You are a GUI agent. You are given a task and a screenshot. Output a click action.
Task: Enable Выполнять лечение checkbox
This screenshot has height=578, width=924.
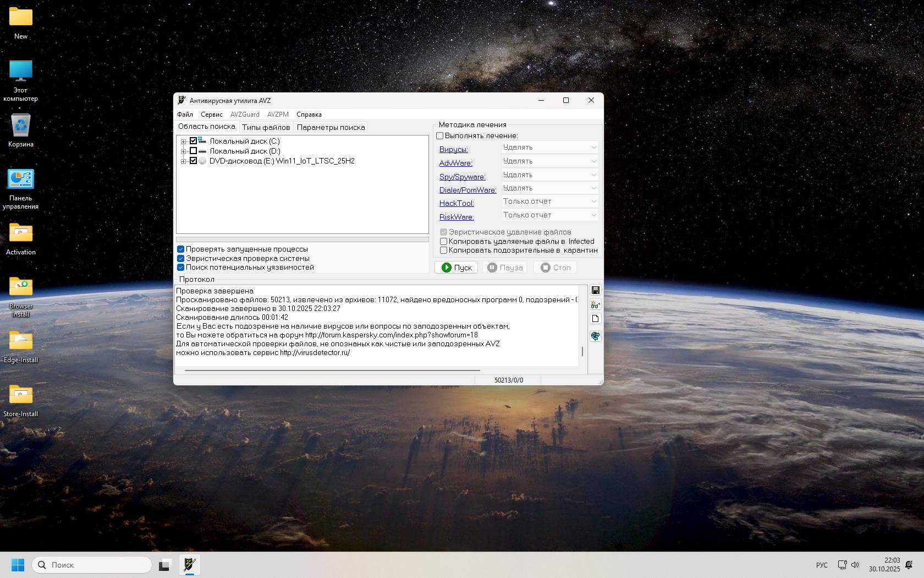[x=440, y=135]
